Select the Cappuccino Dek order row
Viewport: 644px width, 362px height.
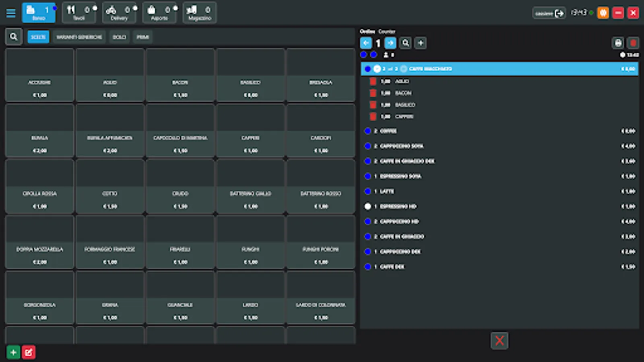point(500,251)
